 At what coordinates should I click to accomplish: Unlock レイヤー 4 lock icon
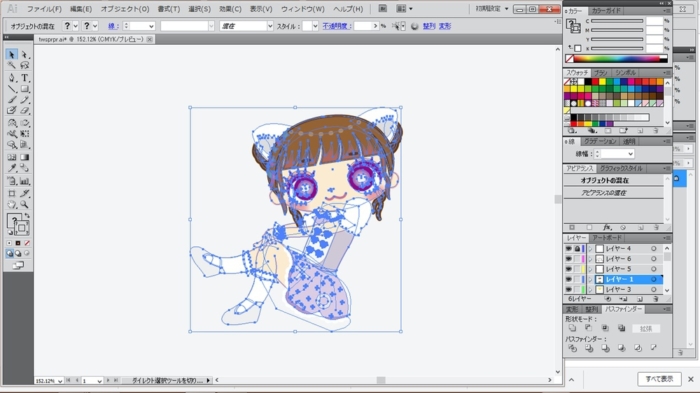(x=577, y=249)
